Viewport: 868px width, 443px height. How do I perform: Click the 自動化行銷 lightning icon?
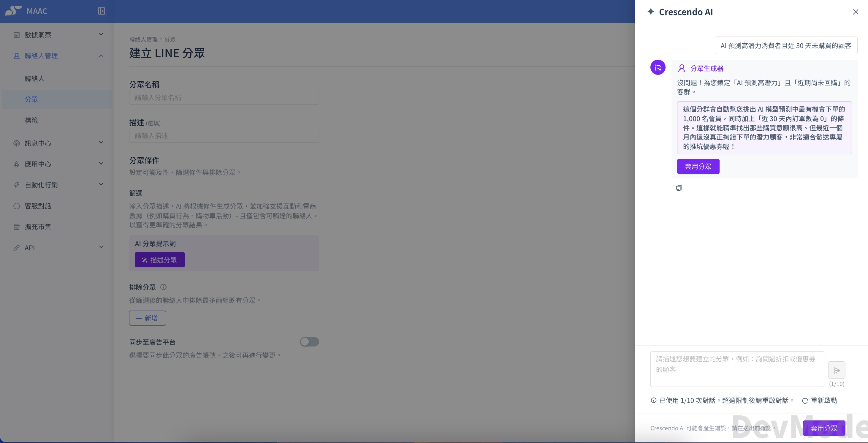pos(17,185)
